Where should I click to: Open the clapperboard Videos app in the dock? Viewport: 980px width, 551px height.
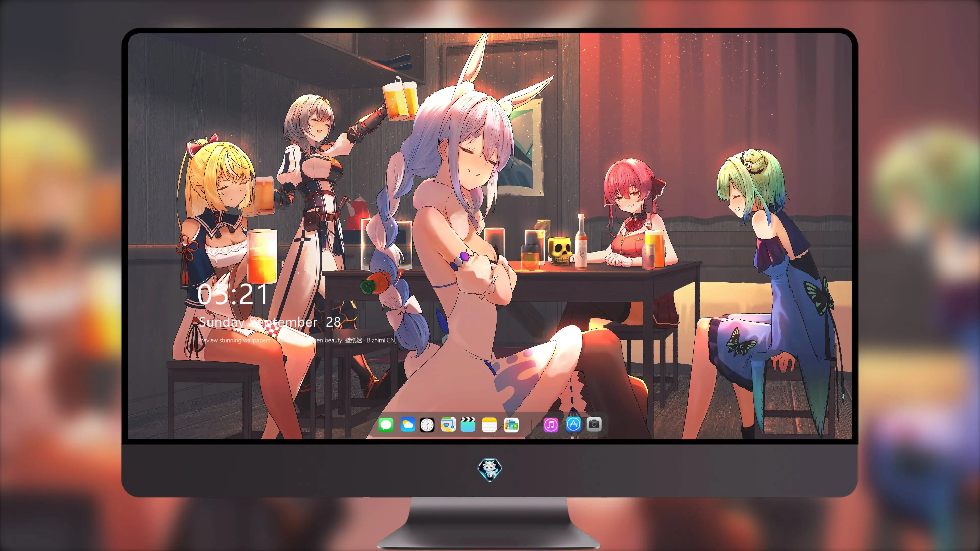point(468,424)
